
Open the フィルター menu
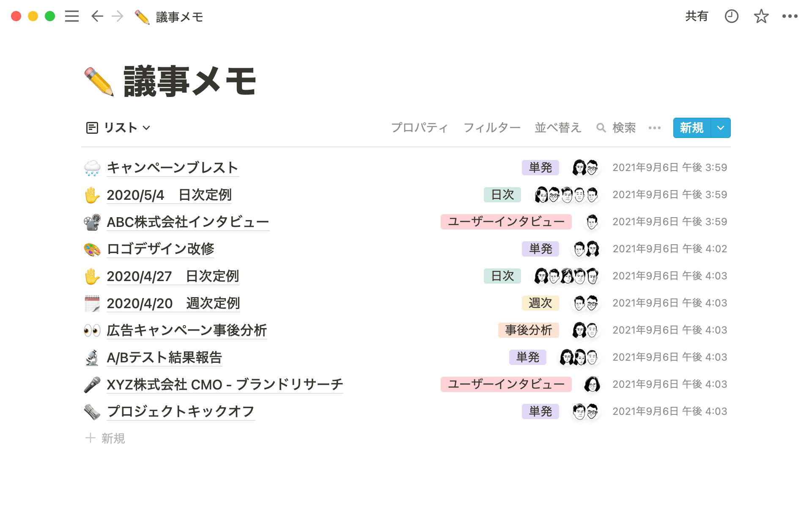(x=492, y=127)
